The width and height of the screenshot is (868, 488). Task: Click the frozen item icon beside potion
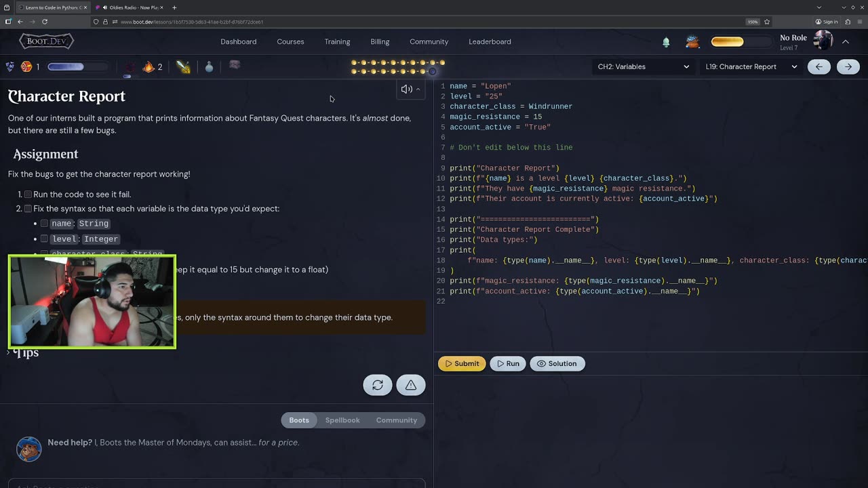[235, 65]
